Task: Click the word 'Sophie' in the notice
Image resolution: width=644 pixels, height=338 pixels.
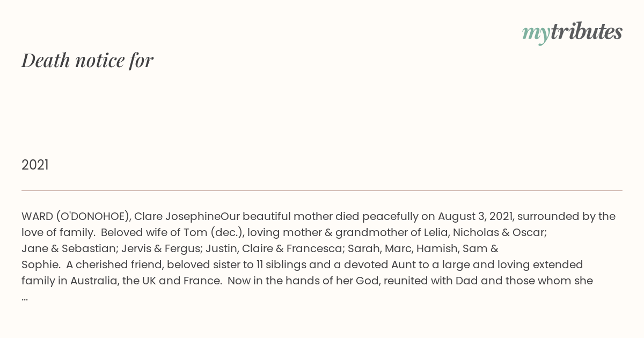Action: click(x=39, y=265)
